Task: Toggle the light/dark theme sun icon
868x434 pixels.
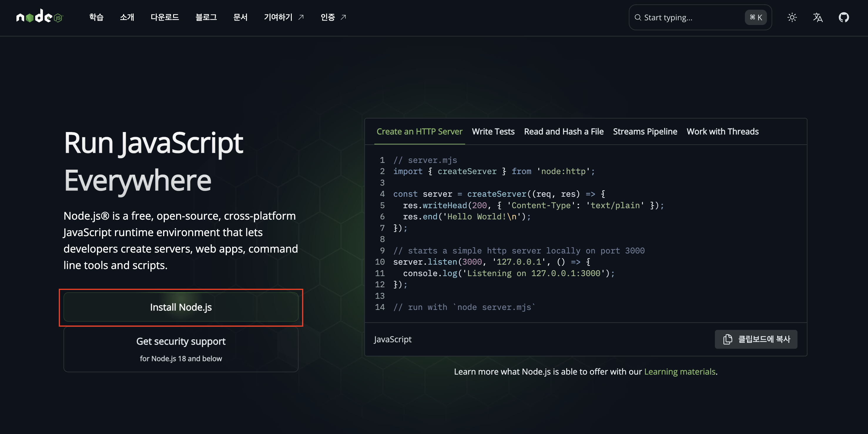Action: tap(792, 18)
